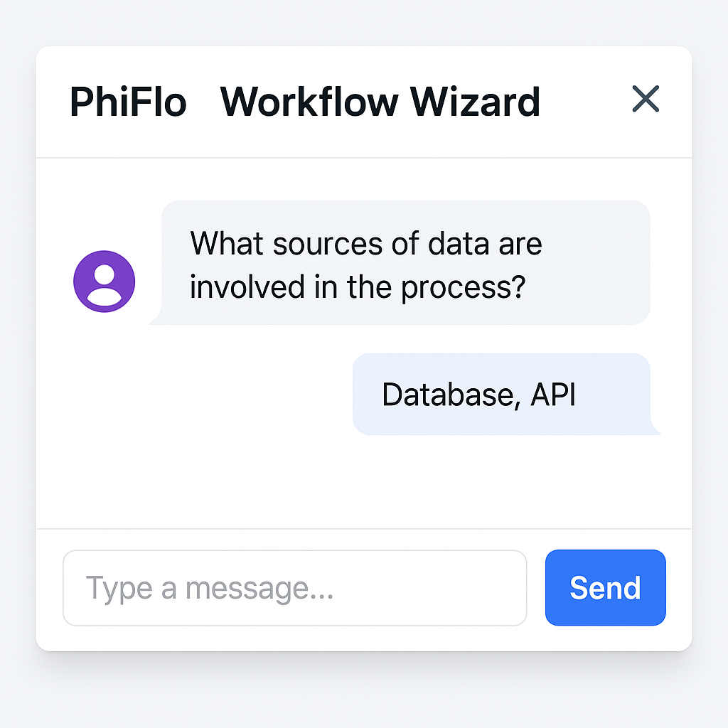Click the word 'Send' on the button
This screenshot has height=728, width=728.
[605, 588]
